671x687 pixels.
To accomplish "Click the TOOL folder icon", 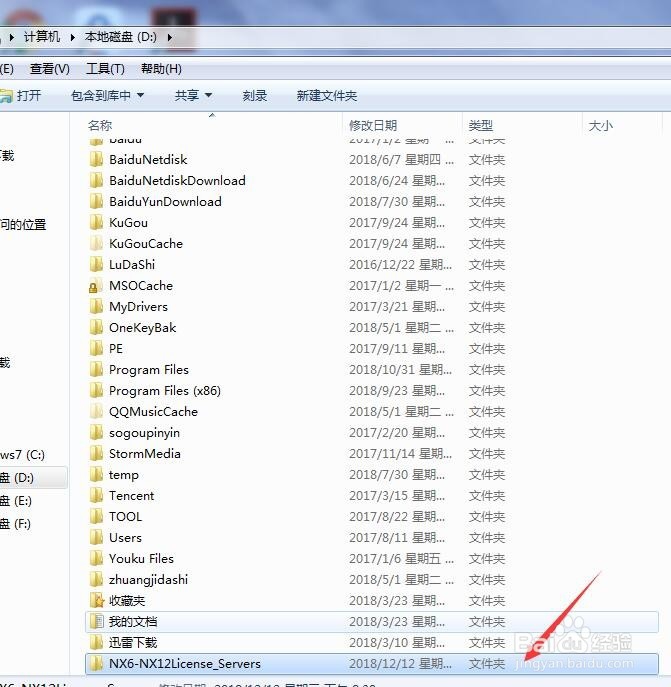I will 96,517.
